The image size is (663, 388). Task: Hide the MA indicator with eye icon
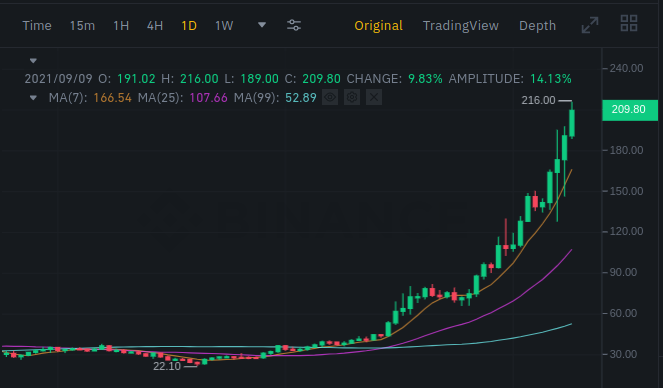click(330, 98)
